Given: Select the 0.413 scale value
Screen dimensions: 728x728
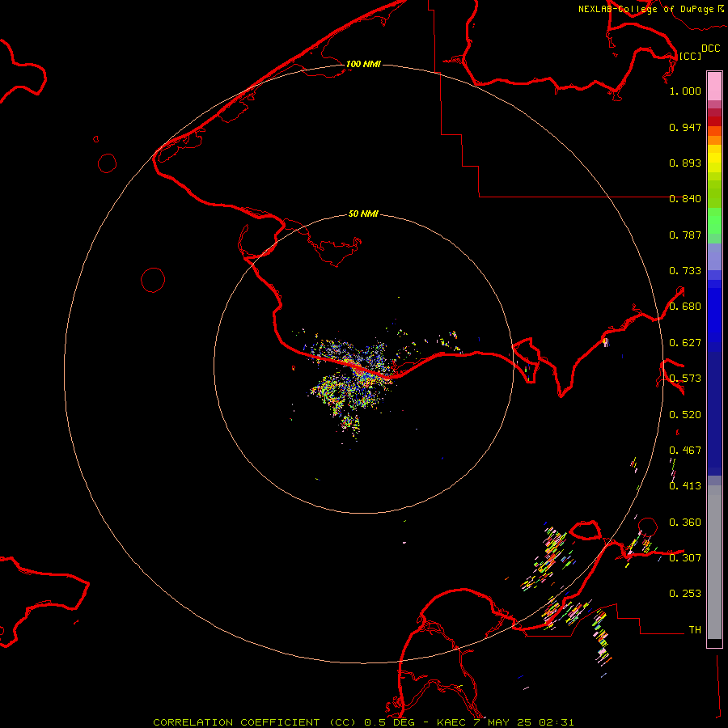Looking at the screenshot, I should (685, 486).
